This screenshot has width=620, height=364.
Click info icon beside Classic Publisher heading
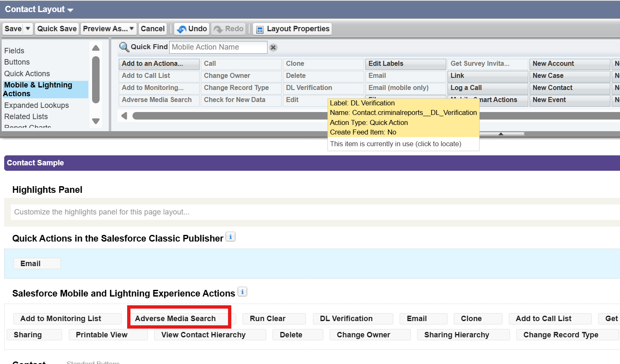click(x=230, y=237)
